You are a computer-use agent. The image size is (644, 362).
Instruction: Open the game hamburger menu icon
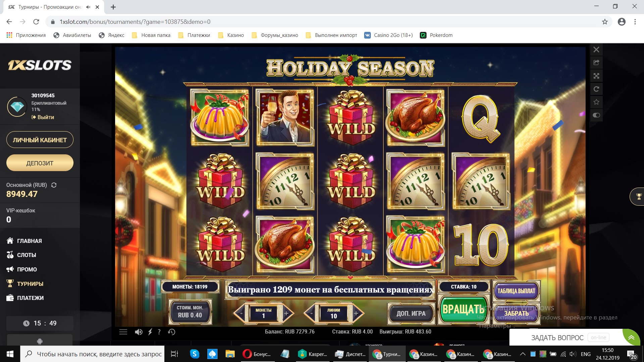click(x=123, y=332)
